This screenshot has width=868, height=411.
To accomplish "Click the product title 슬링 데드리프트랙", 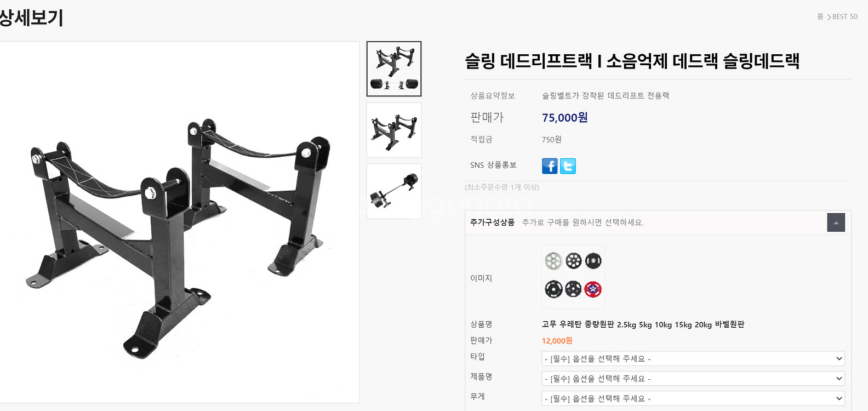I will (x=632, y=61).
